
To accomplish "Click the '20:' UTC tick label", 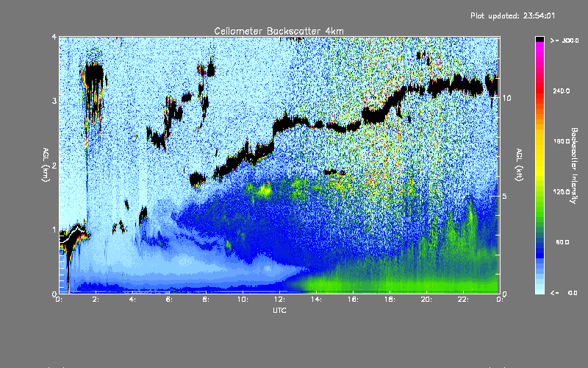I will [426, 300].
